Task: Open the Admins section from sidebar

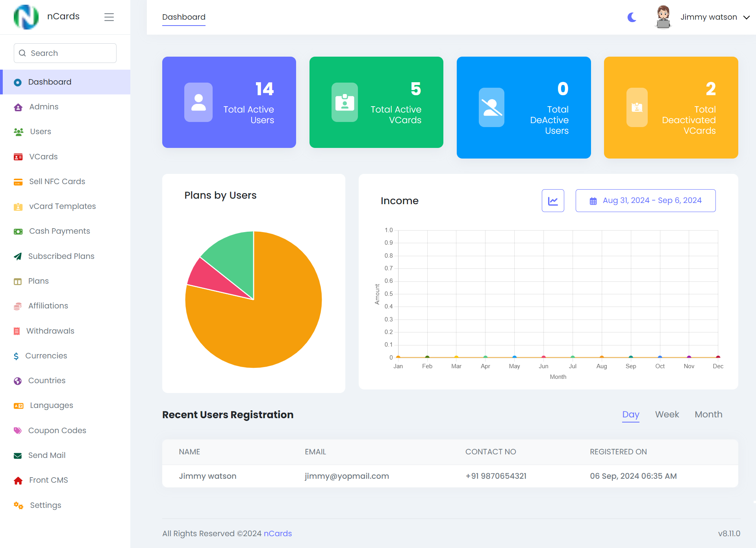Action: [x=44, y=107]
